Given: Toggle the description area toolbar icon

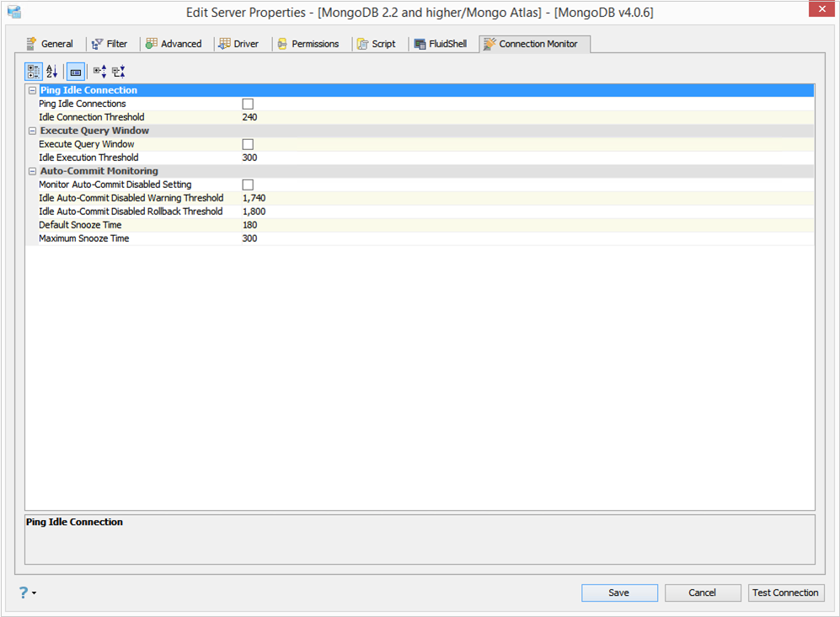Looking at the screenshot, I should [x=76, y=72].
